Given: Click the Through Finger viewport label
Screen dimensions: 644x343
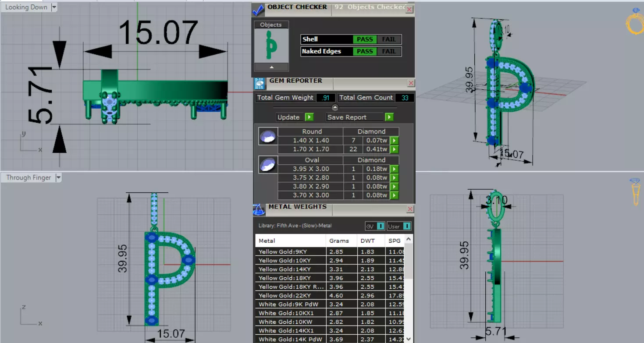Looking at the screenshot, I should click(28, 177).
